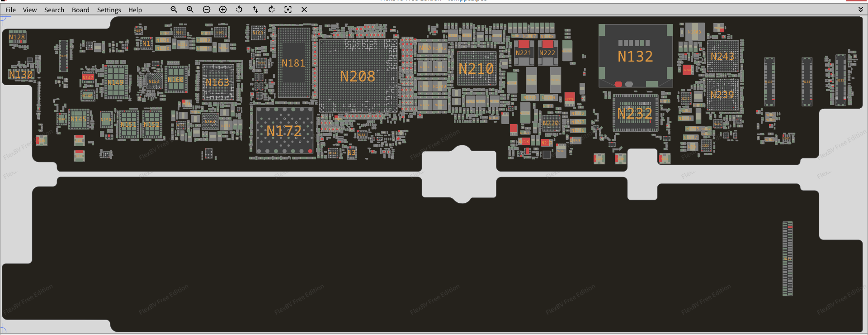Click the X icon in the toolbar

304,10
